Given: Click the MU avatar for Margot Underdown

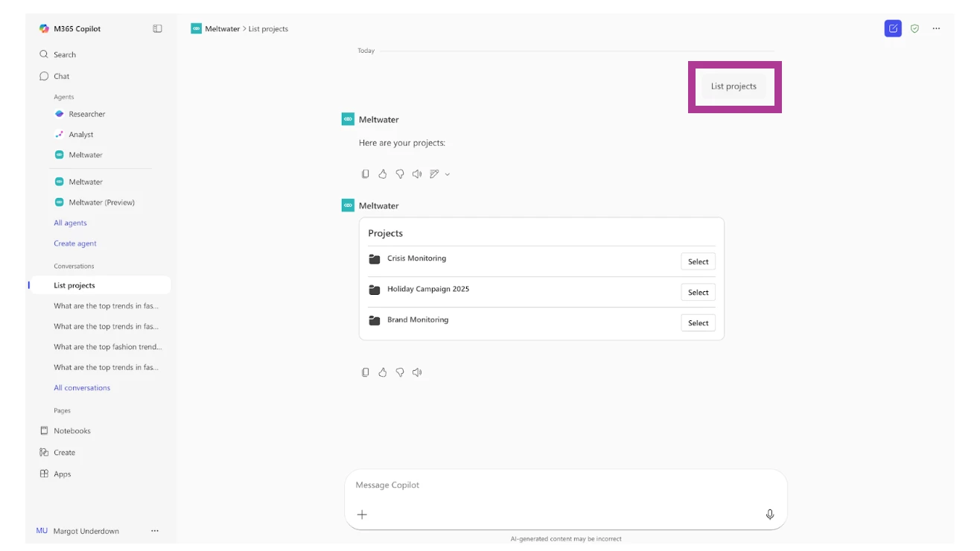Looking at the screenshot, I should click(42, 531).
